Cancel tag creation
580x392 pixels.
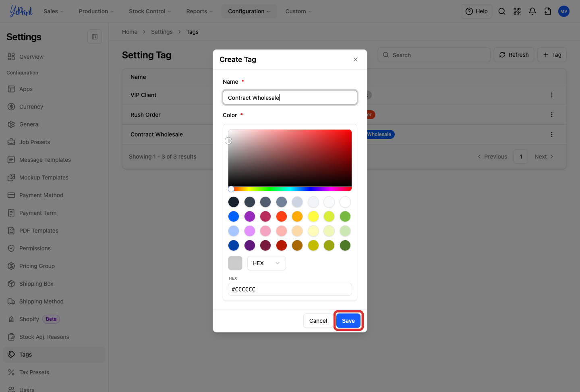pos(318,321)
